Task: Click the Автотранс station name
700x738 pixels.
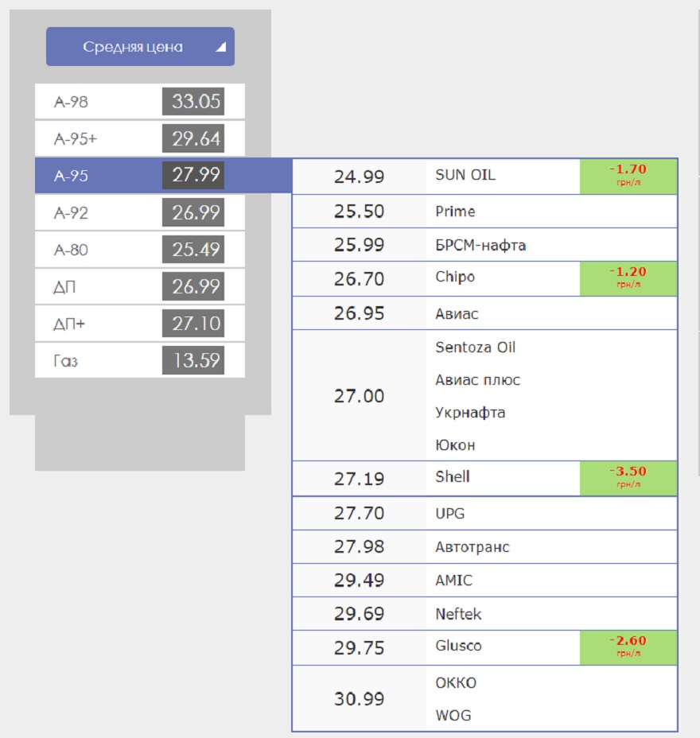Action: click(472, 547)
